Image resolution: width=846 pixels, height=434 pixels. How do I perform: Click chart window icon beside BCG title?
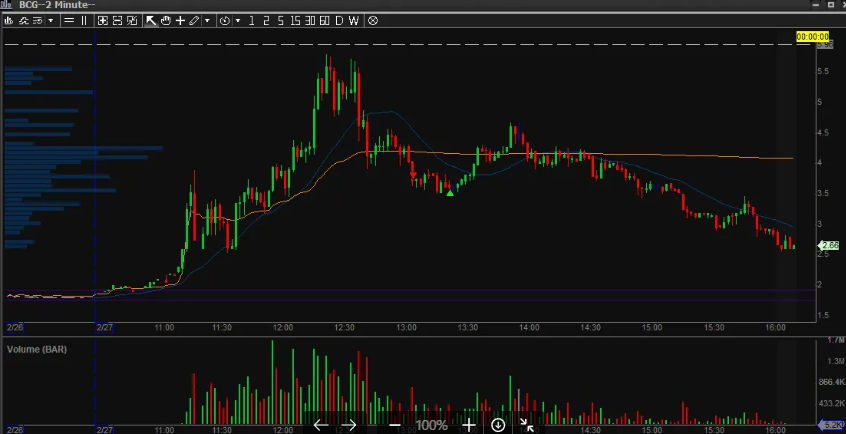pyautogui.click(x=6, y=5)
